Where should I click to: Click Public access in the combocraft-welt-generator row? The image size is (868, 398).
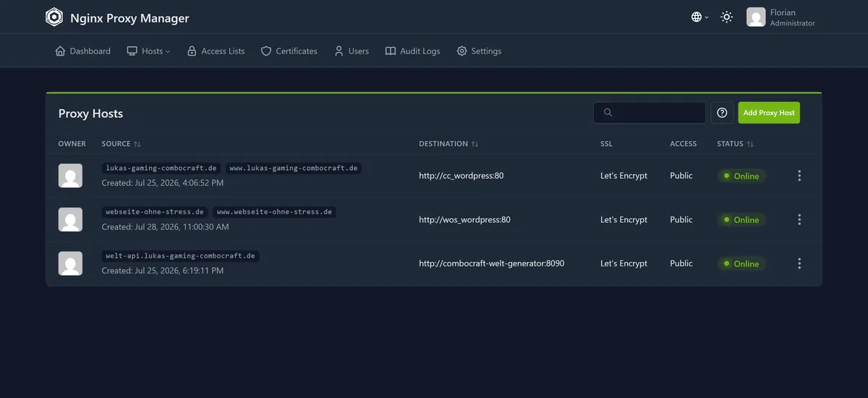[x=681, y=263]
